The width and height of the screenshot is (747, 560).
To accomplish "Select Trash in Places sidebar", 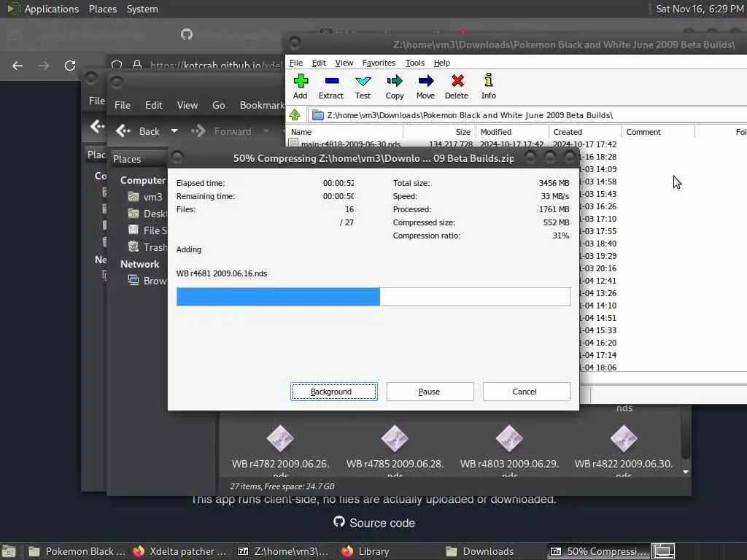I will (x=147, y=247).
